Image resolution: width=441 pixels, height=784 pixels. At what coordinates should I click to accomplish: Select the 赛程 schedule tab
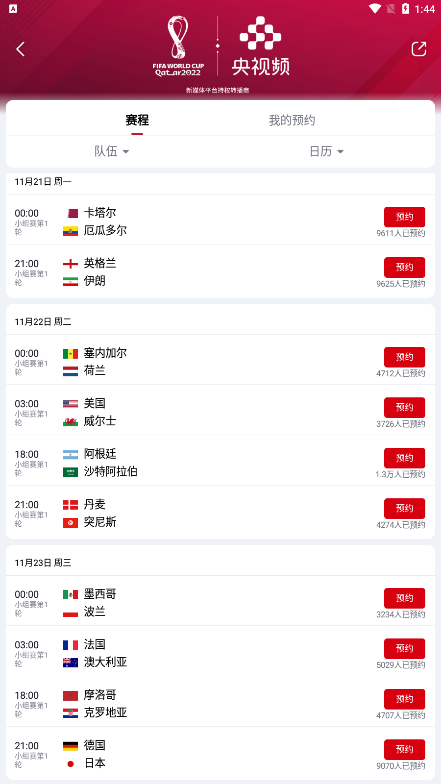137,120
